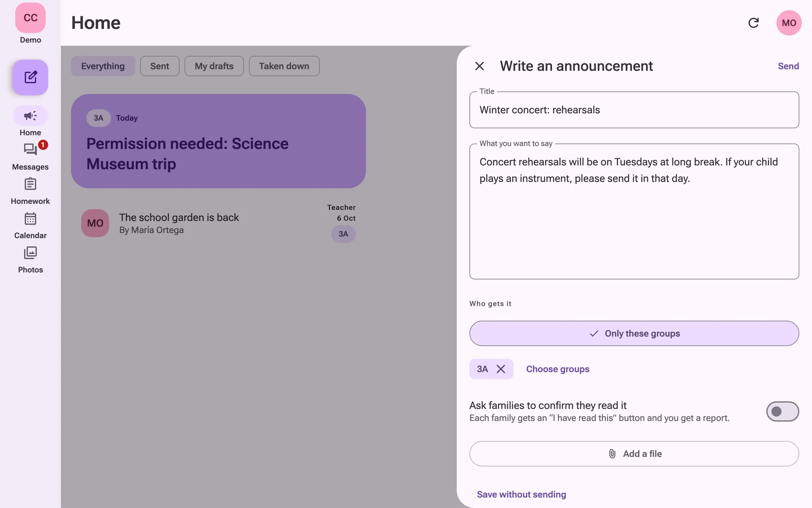Screen dimensions: 812x508
Task: Click the Choose groups link
Action: tap(557, 369)
